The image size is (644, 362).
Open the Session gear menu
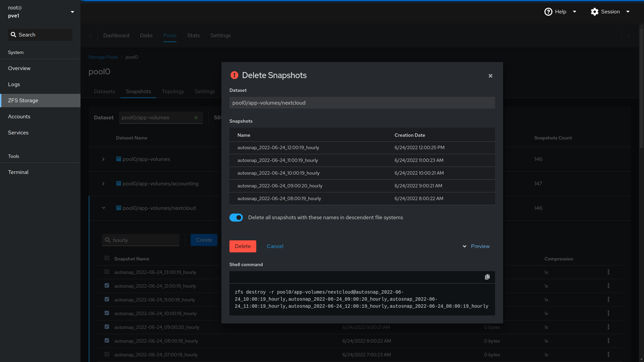(610, 12)
